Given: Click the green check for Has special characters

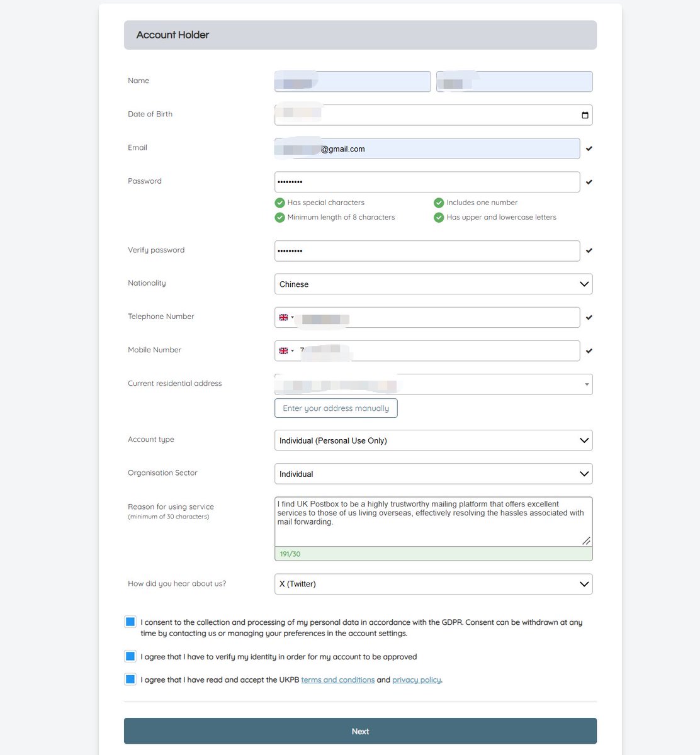Looking at the screenshot, I should click(279, 203).
